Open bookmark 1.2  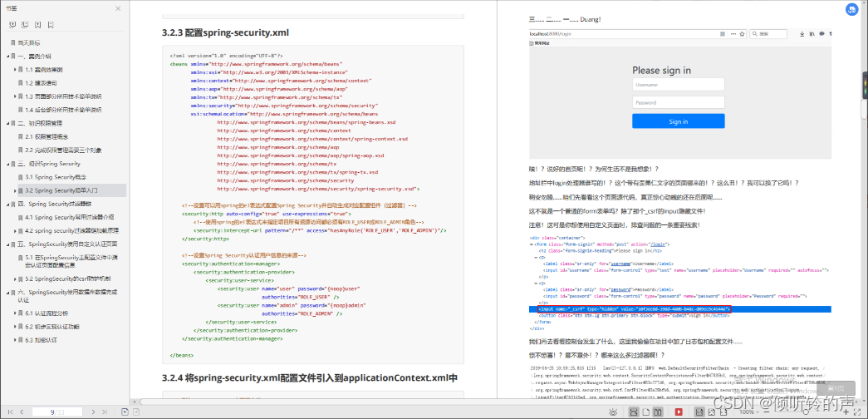coord(41,83)
